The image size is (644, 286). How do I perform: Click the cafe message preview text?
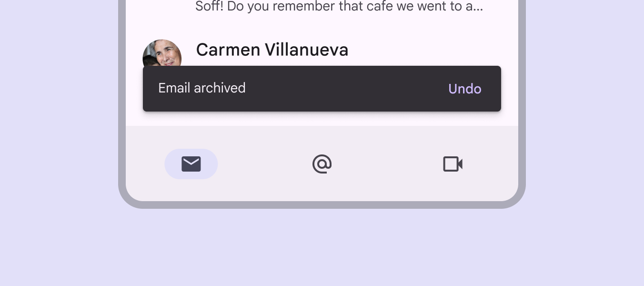point(339,7)
